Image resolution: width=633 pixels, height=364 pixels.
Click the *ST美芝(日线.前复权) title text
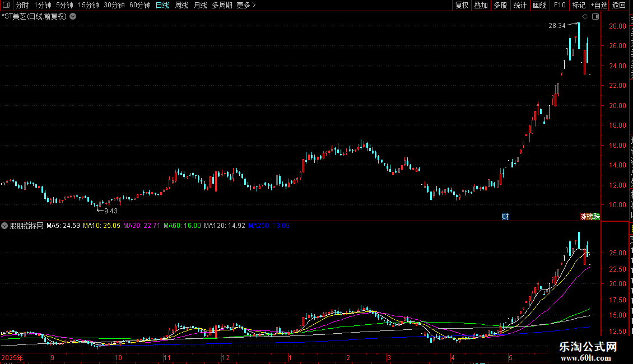click(34, 17)
